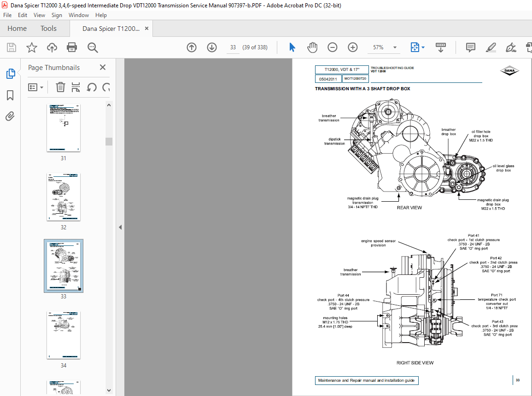
Task: Add a comment sticky note
Action: tap(471, 47)
